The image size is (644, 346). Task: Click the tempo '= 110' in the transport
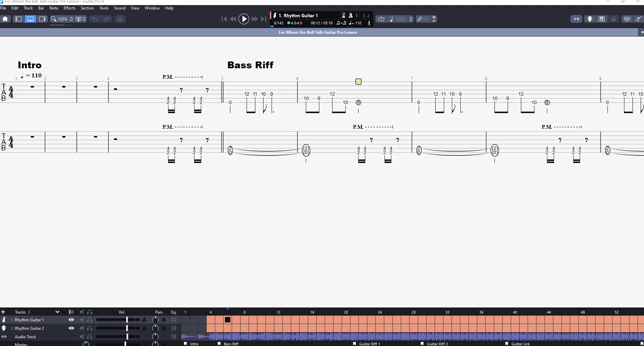[x=355, y=23]
